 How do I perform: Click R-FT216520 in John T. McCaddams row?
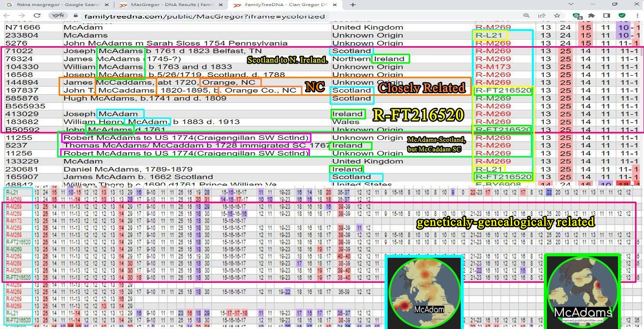tap(503, 90)
